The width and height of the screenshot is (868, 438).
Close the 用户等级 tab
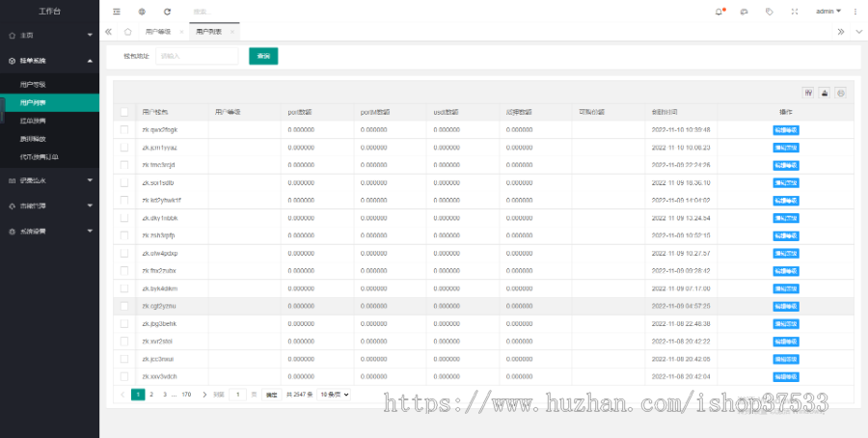[x=181, y=32]
